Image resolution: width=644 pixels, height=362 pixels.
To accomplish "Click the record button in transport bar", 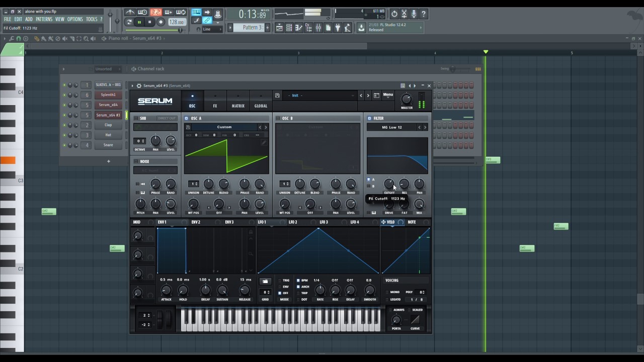I will click(160, 22).
